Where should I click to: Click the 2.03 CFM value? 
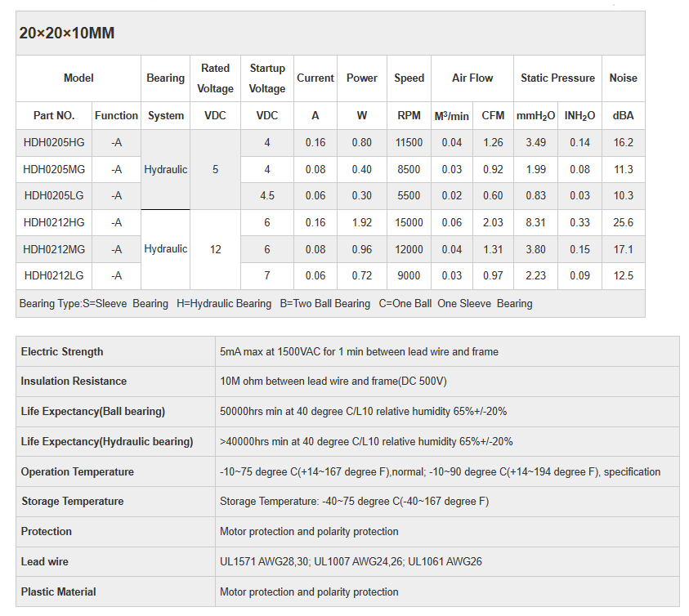tap(493, 223)
